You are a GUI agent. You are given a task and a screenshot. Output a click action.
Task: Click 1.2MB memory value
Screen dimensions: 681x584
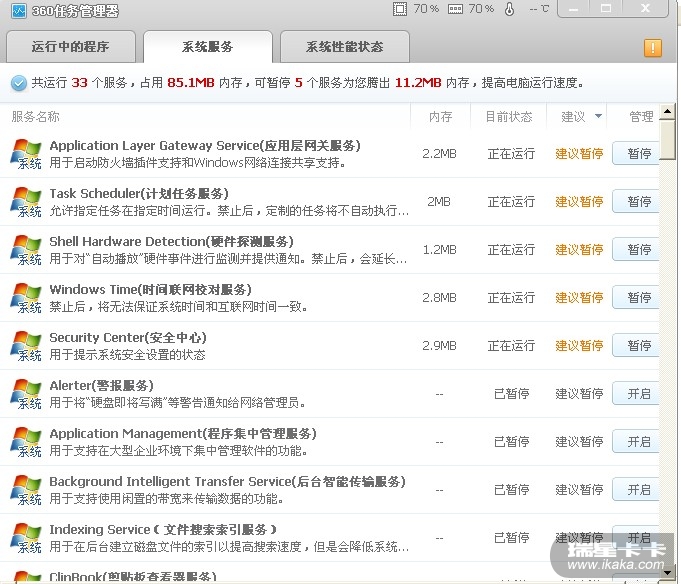(439, 250)
